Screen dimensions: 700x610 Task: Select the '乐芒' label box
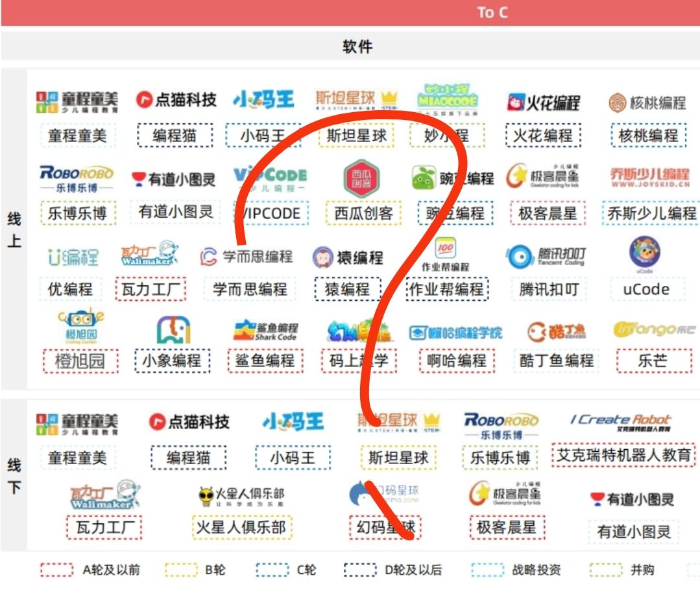653,360
